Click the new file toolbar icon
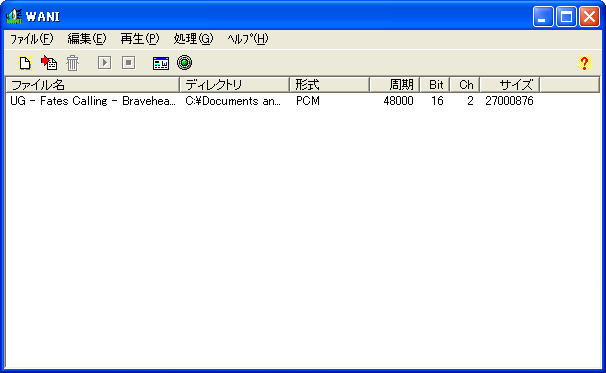This screenshot has height=373, width=606. click(x=25, y=63)
